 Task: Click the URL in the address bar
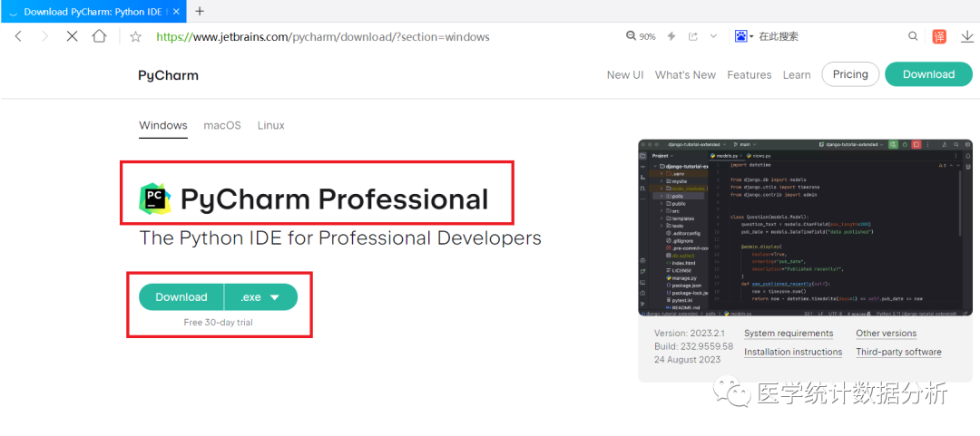[322, 37]
